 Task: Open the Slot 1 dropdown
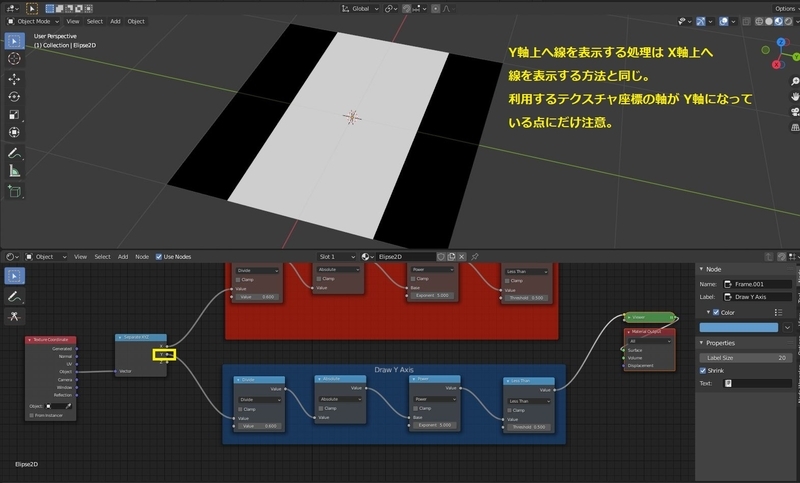coord(336,257)
